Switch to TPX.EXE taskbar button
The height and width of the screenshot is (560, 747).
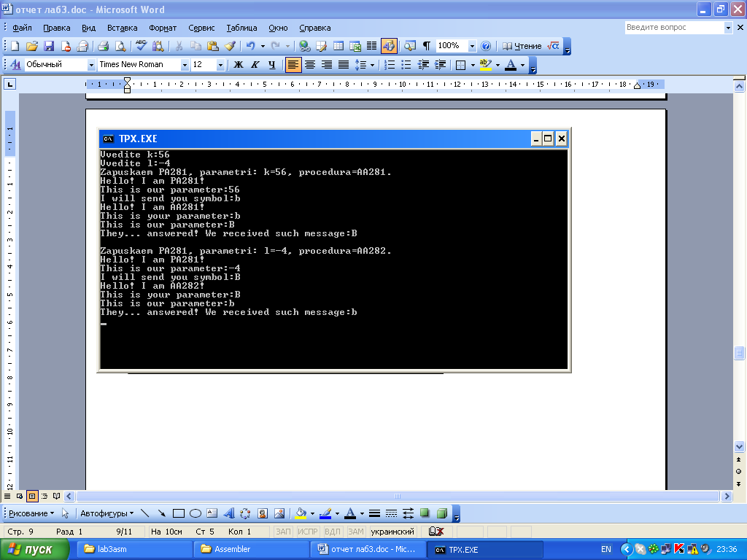coord(485,549)
